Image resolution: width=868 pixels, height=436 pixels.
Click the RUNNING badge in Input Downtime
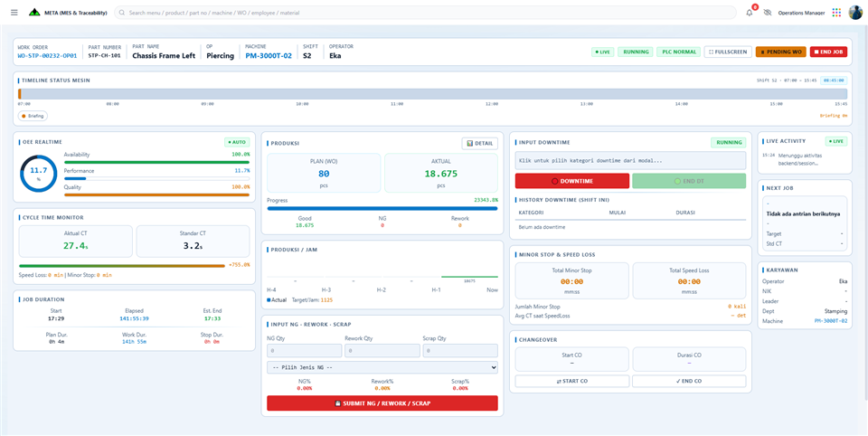(x=729, y=142)
